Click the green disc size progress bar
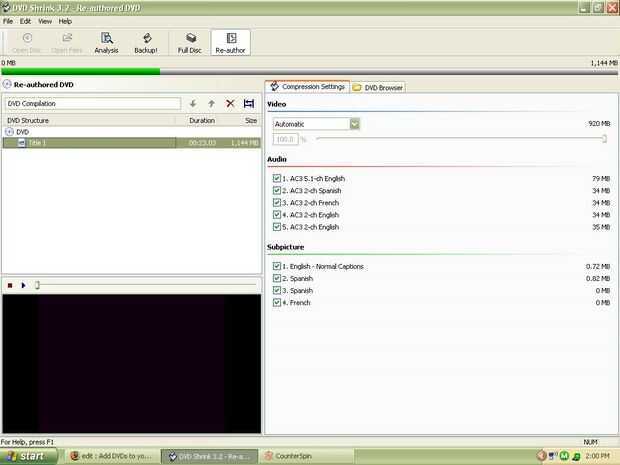The image size is (620, 465). pyautogui.click(x=81, y=72)
